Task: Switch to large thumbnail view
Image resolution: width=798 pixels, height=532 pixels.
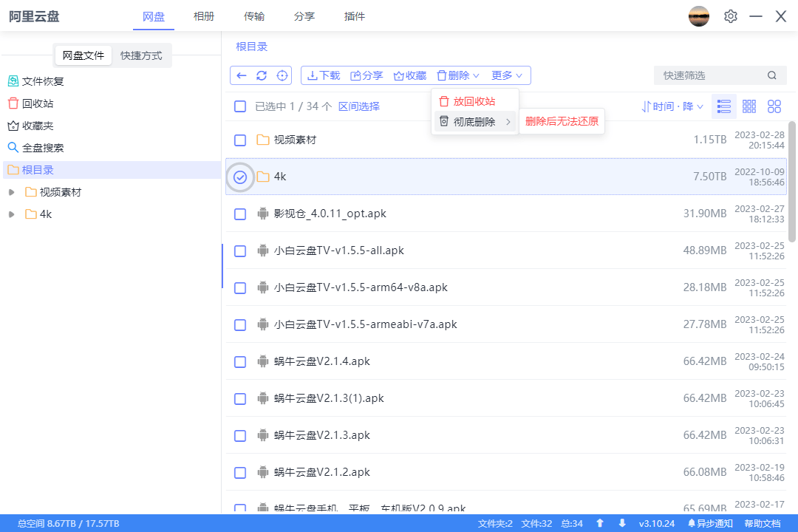Action: 774,106
